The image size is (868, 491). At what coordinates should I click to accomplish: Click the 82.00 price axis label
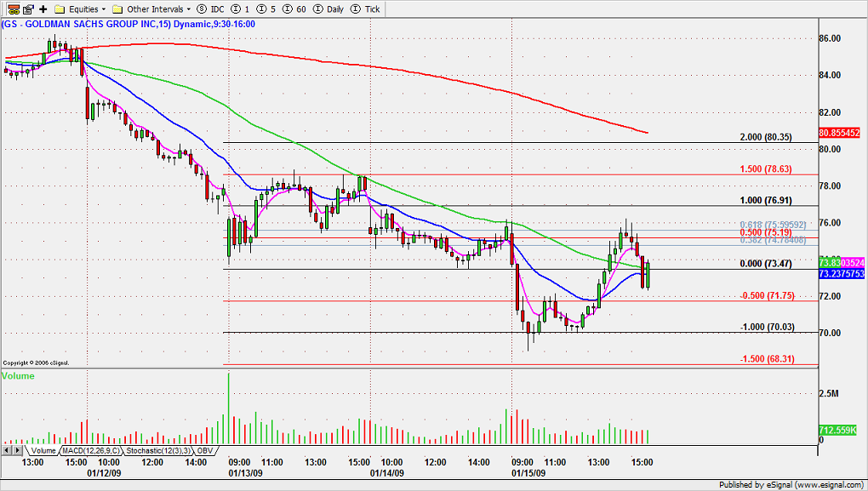pyautogui.click(x=831, y=112)
